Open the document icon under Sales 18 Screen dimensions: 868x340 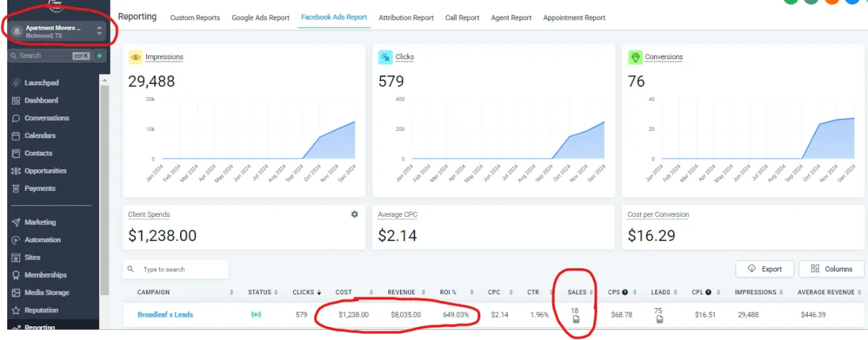pos(576,319)
